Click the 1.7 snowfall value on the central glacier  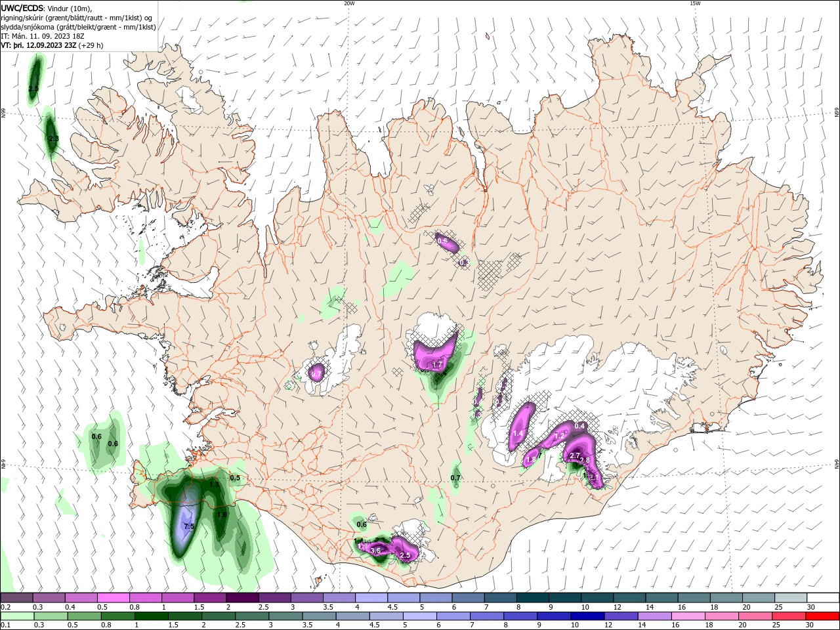tap(438, 364)
